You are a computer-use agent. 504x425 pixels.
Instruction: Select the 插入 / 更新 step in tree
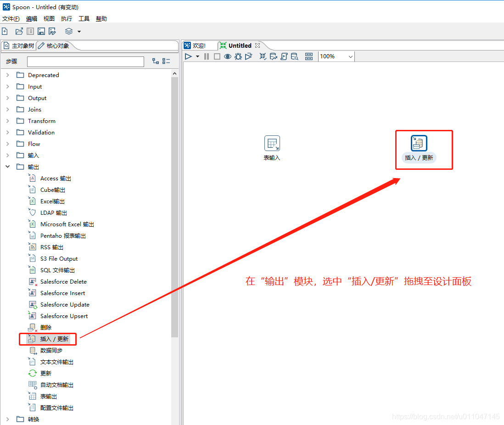click(x=54, y=339)
